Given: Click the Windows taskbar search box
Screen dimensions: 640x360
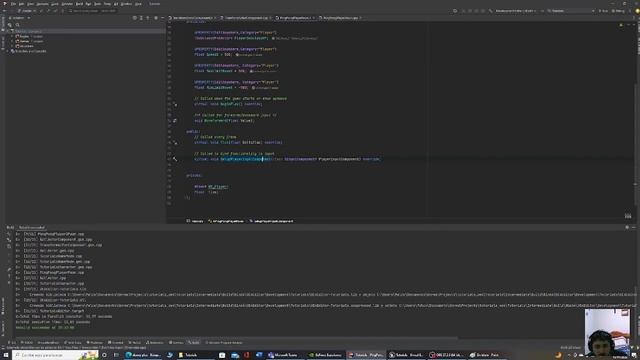Looking at the screenshot, I should [55, 355].
